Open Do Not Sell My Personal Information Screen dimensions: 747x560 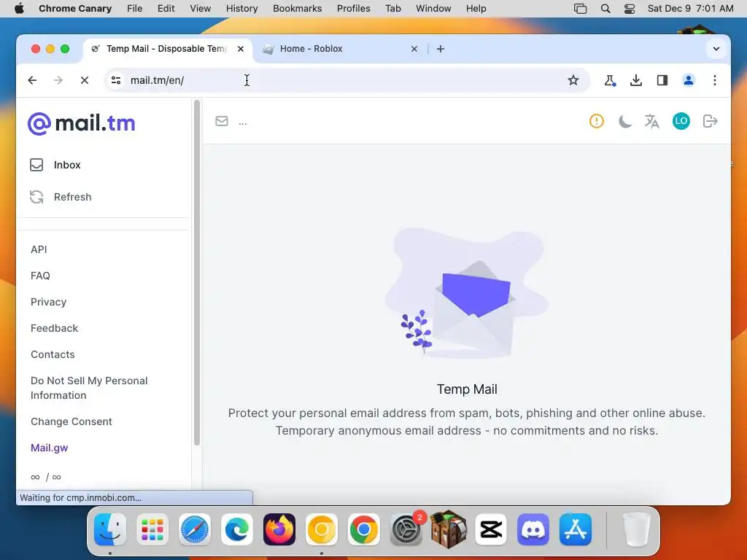(x=89, y=388)
